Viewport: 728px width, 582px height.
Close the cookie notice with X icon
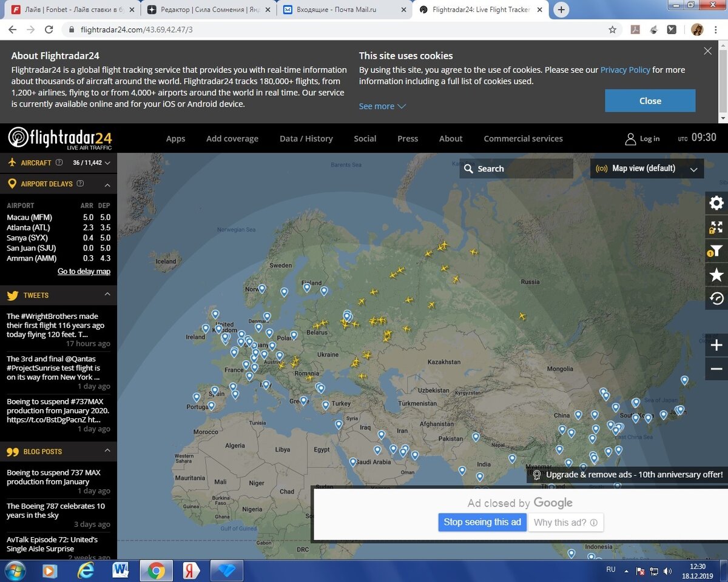click(707, 51)
